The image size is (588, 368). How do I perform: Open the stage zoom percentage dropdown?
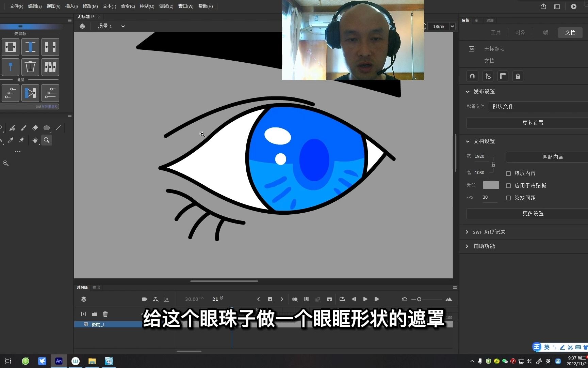click(453, 26)
